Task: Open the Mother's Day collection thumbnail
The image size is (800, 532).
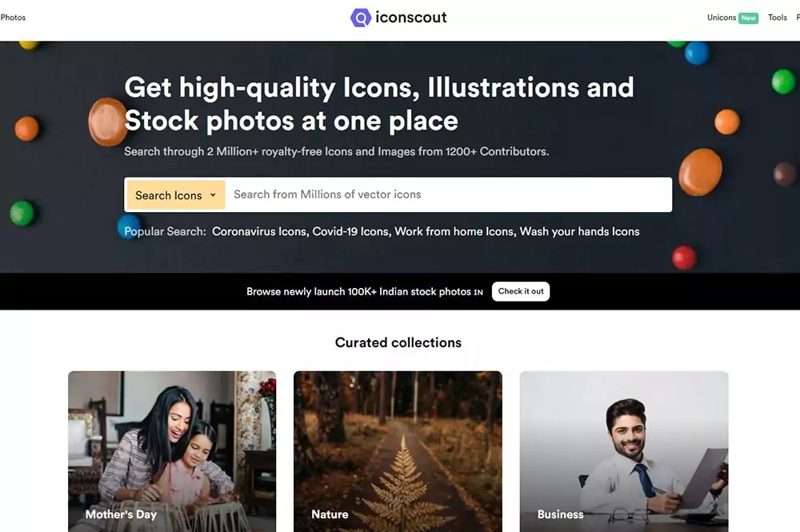Action: pos(172,451)
